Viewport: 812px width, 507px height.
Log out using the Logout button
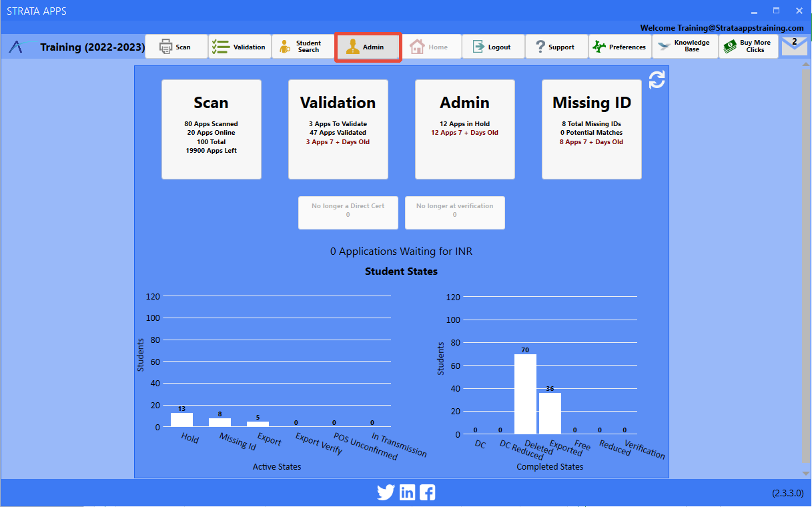tap(493, 47)
